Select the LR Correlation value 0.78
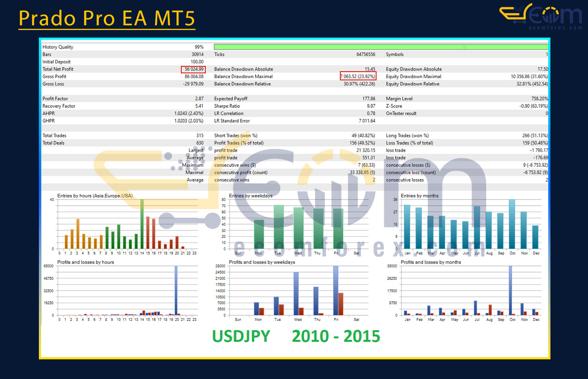Screen dimensions: 588x379 (x=371, y=114)
